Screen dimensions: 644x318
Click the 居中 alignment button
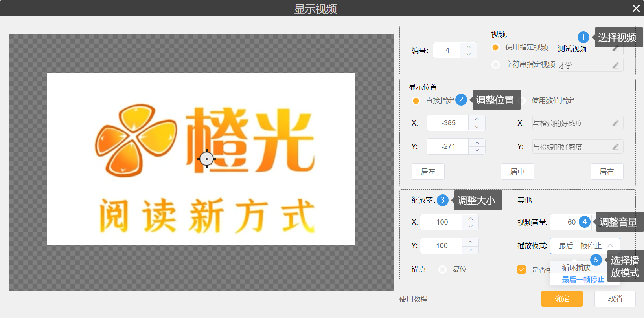click(x=517, y=172)
